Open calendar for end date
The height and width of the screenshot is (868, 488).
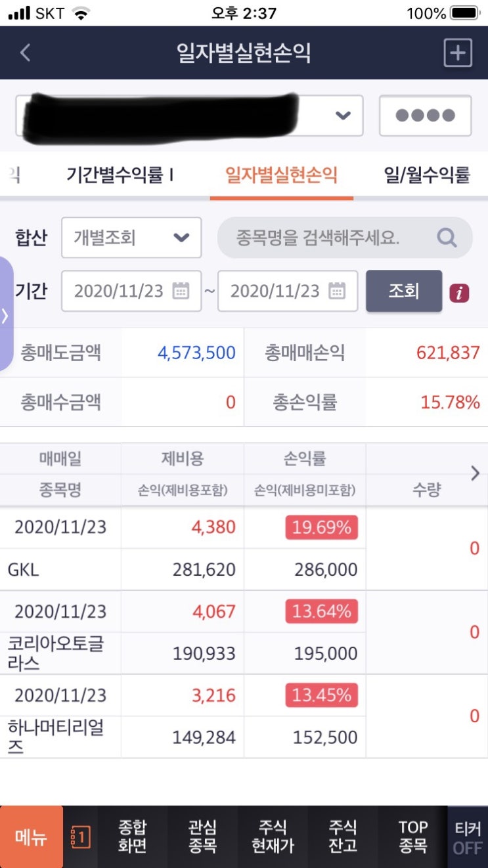click(337, 291)
